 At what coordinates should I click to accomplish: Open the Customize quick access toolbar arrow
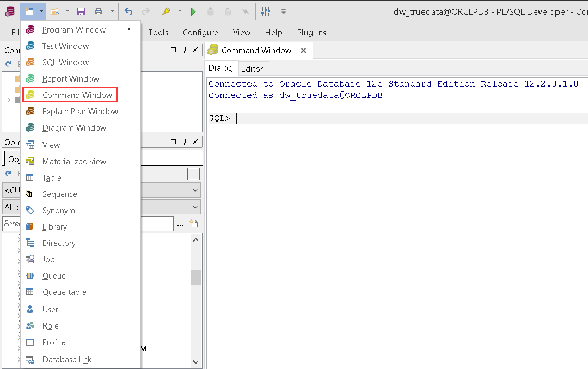click(284, 11)
